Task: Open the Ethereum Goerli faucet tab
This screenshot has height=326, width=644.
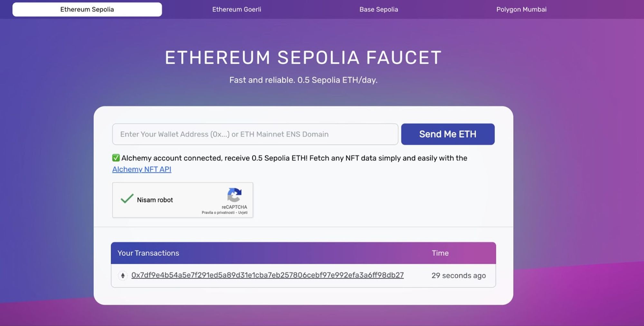Action: 237,9
